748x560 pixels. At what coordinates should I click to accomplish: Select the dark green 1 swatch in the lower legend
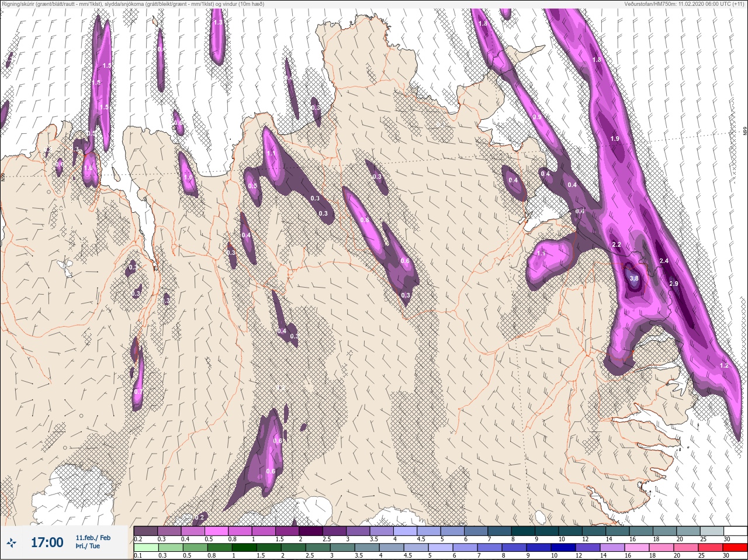coord(243,548)
